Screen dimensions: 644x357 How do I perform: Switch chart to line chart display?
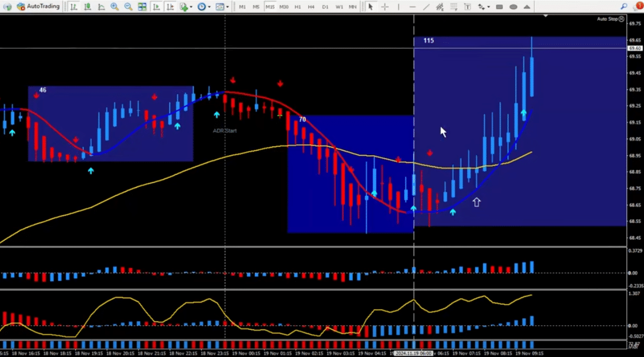coord(101,7)
